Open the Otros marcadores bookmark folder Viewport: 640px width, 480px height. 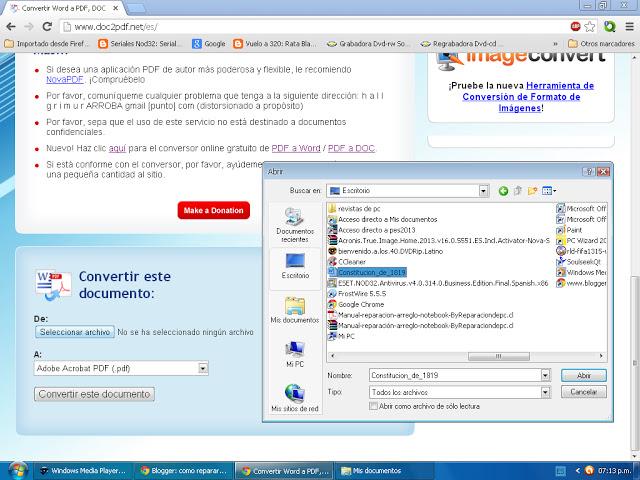[602, 44]
